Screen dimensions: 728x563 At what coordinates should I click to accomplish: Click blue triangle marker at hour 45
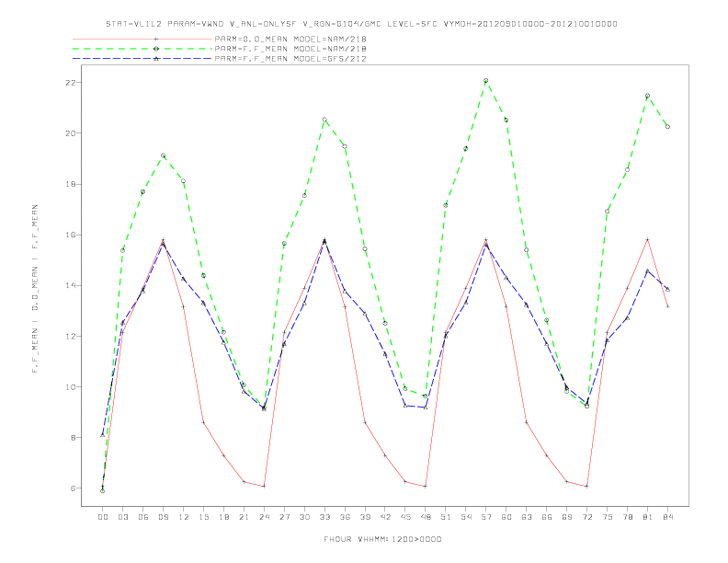[405, 406]
